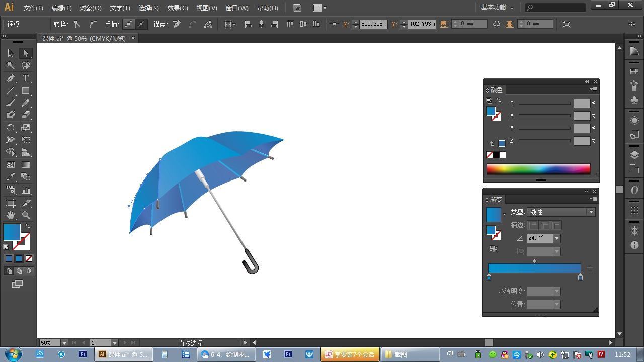Pick the Magic Wand tool
This screenshot has height=362, width=644.
click(x=11, y=65)
